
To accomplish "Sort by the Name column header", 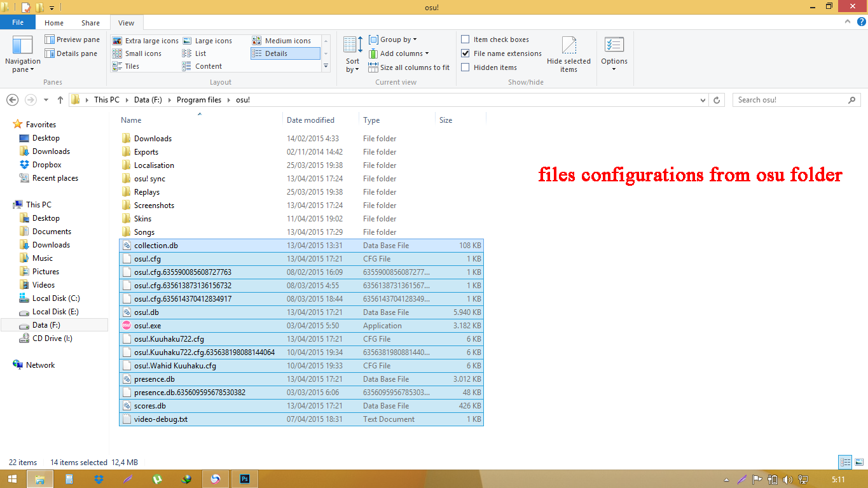I will [x=200, y=120].
